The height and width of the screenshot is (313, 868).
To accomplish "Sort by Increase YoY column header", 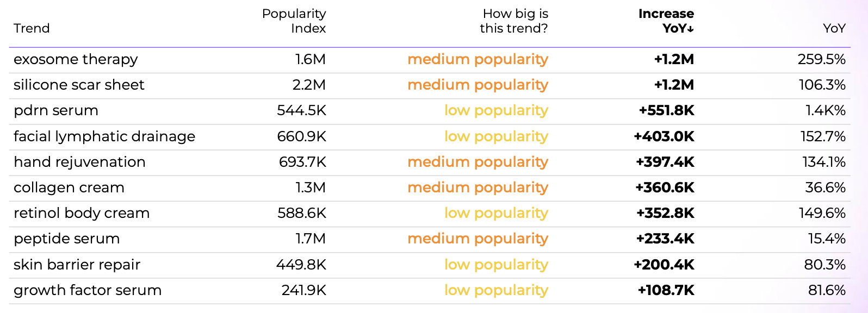I will 666,21.
